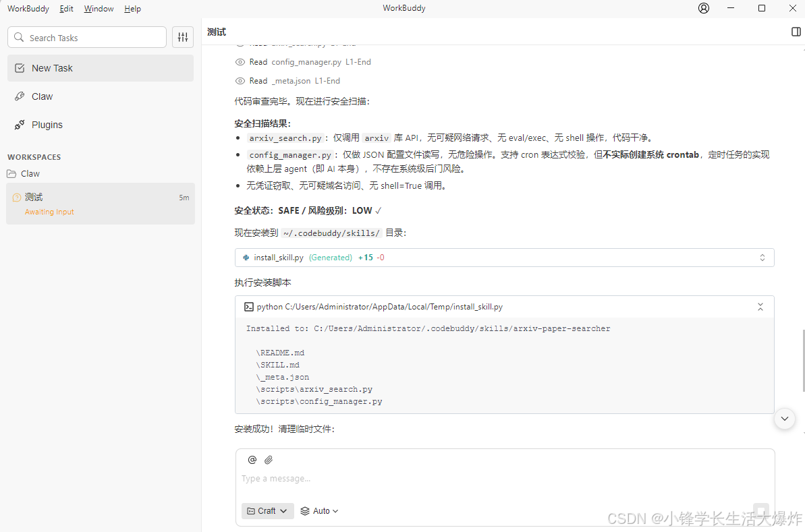Click the chat vertical scrollbar thumb
805x532 pixels.
803,361
